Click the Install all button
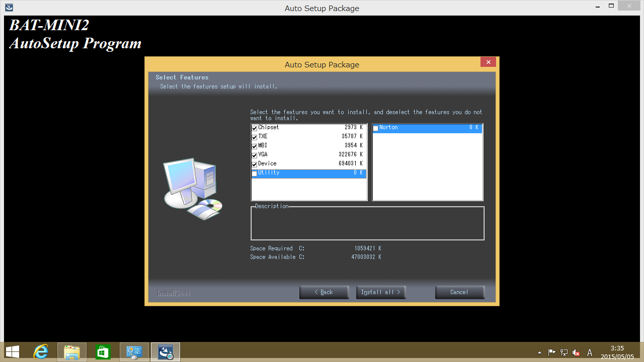 (380, 292)
